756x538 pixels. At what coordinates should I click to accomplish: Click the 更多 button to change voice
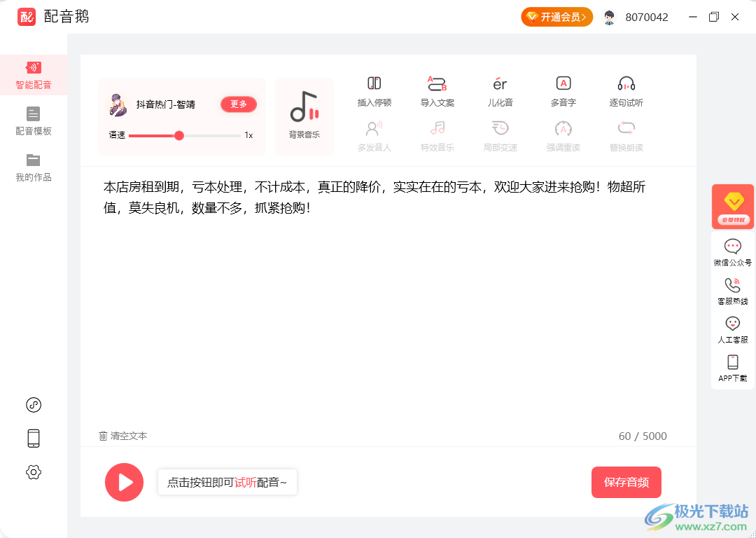tap(239, 104)
